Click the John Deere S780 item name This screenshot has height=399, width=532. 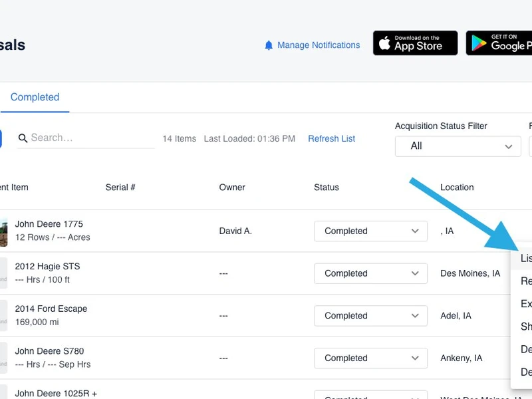pos(49,351)
